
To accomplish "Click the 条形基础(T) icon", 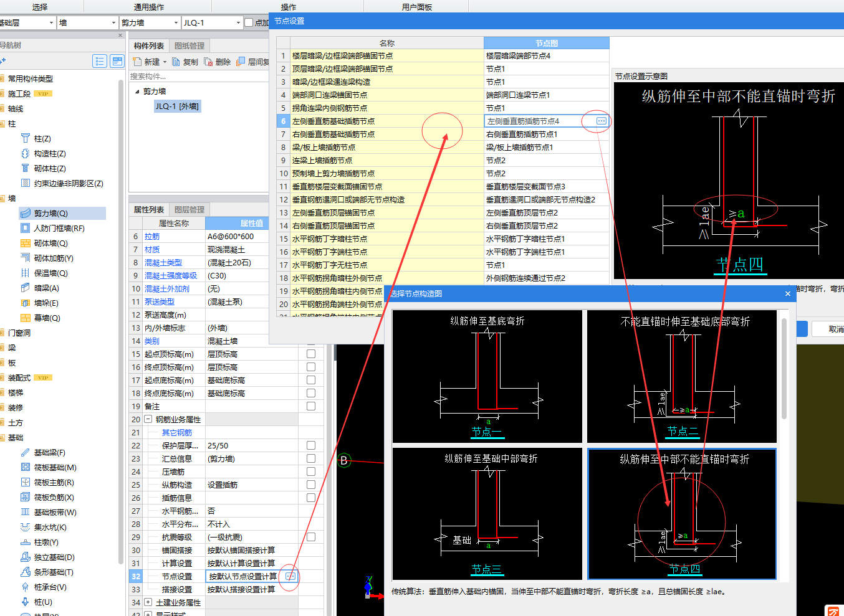I will 26,572.
